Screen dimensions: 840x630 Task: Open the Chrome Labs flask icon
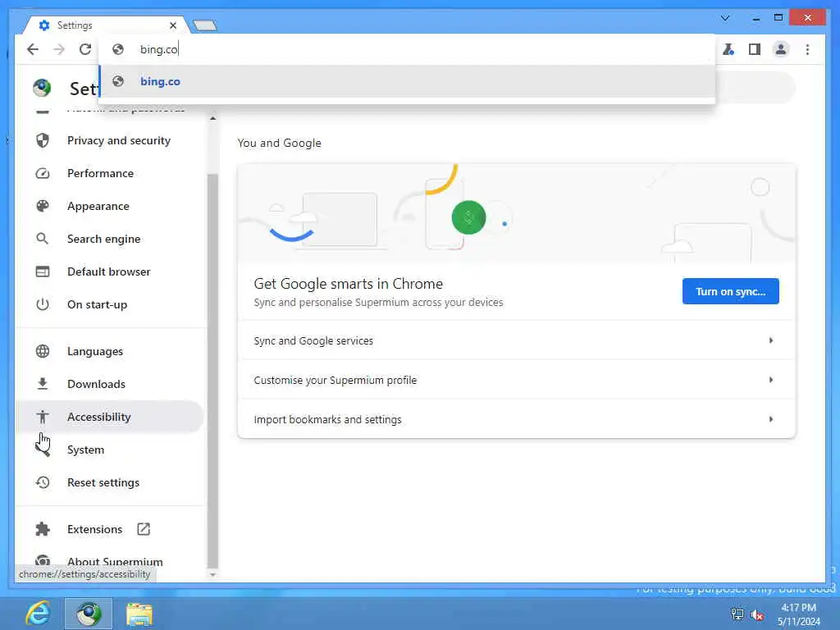pos(728,49)
